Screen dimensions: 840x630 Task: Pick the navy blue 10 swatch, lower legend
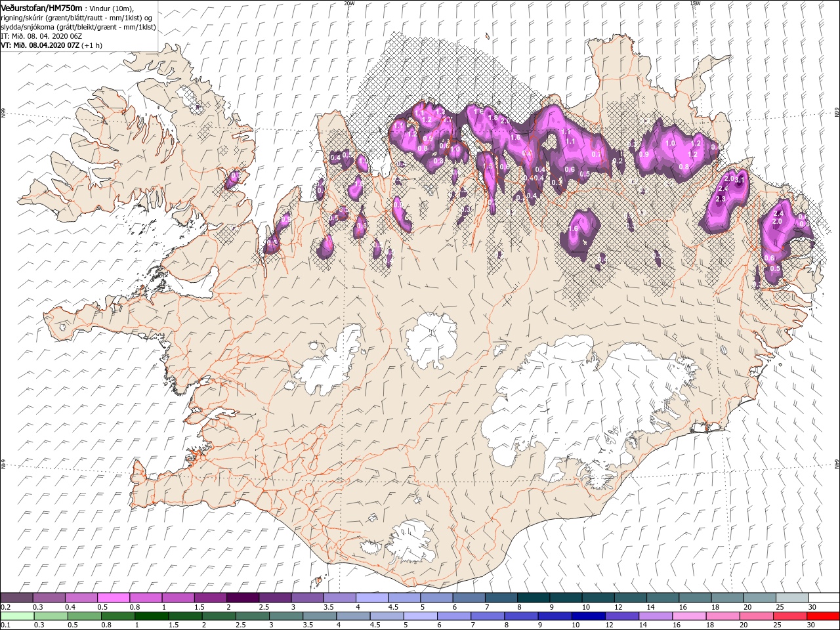(x=587, y=616)
